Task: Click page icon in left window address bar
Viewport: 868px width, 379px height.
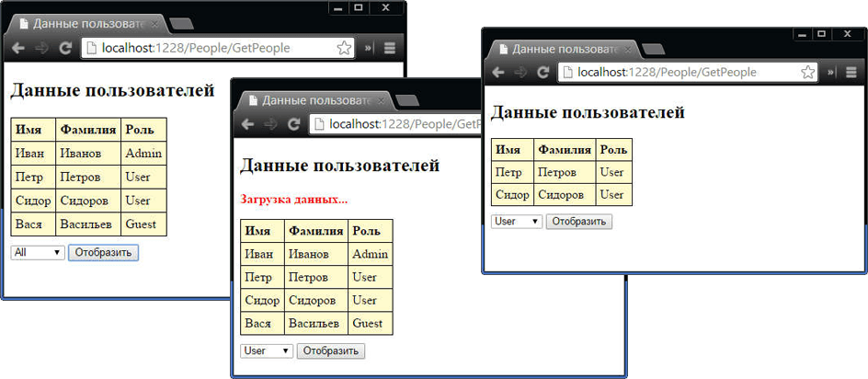Action: 93,48
